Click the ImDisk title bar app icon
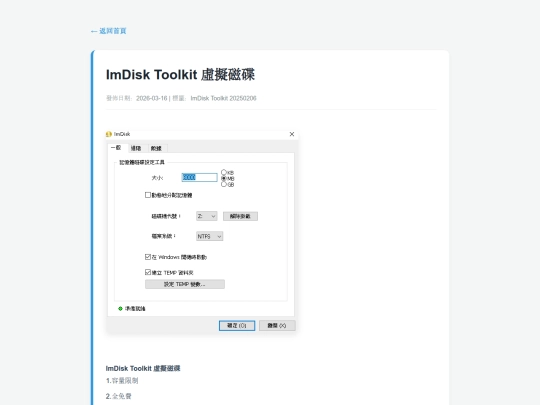This screenshot has height=405, width=540. pos(109,134)
